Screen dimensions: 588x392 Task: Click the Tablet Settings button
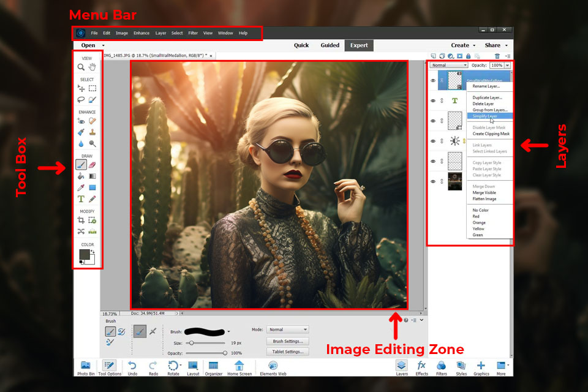(287, 352)
